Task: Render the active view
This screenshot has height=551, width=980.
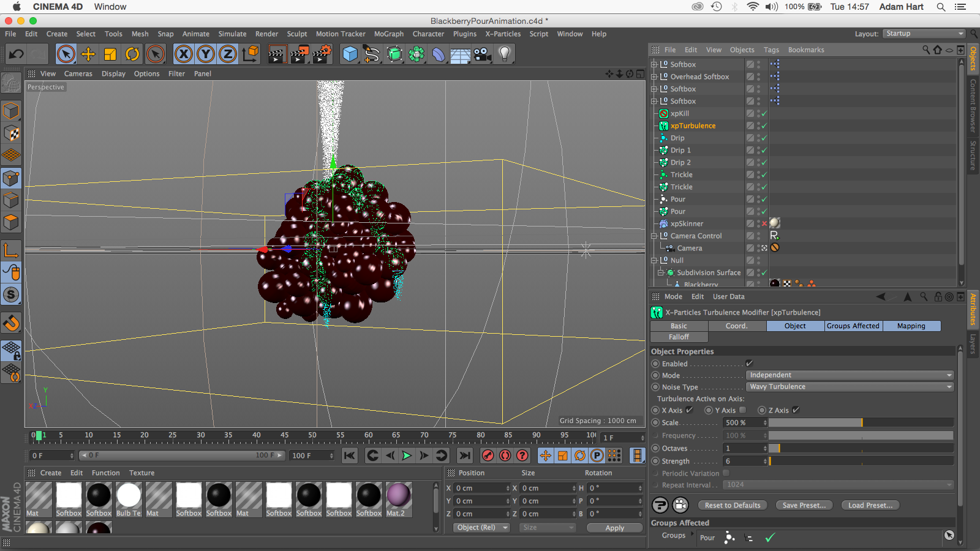Action: point(277,54)
